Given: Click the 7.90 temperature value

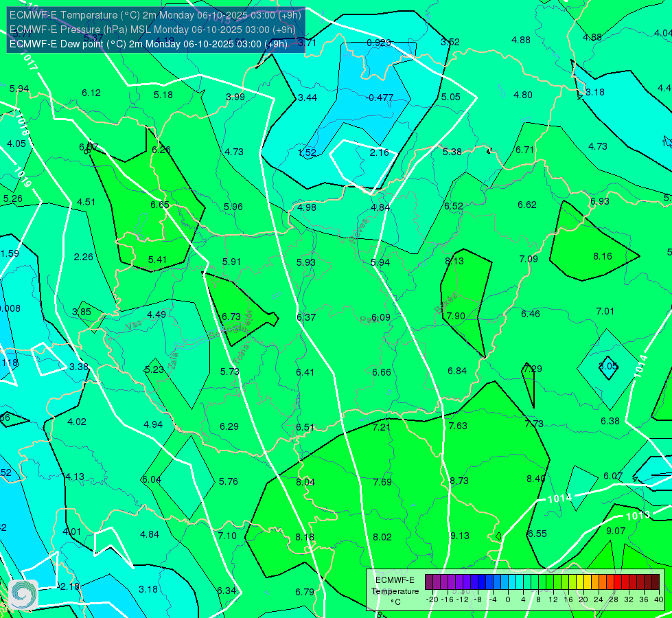Looking at the screenshot, I should pyautogui.click(x=456, y=316).
